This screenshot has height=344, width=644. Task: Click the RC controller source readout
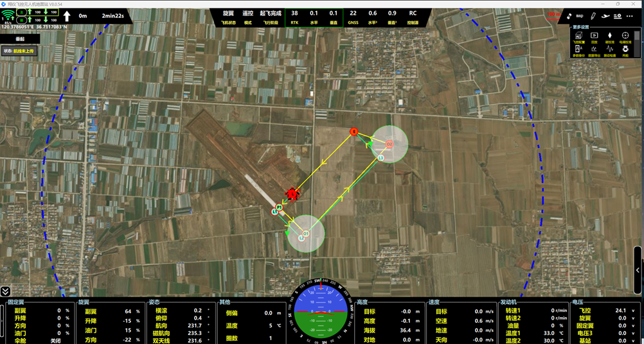(413, 13)
